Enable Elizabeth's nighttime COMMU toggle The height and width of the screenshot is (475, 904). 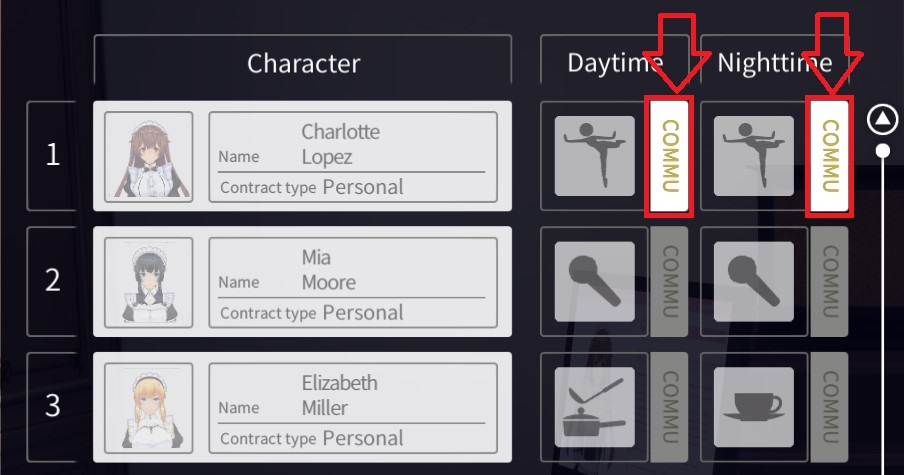point(829,407)
